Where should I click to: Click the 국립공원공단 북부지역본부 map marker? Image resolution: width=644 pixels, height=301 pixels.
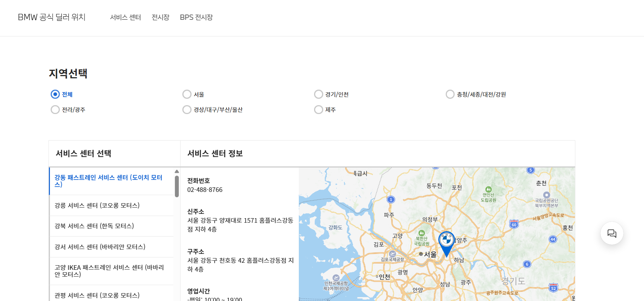tap(547, 195)
